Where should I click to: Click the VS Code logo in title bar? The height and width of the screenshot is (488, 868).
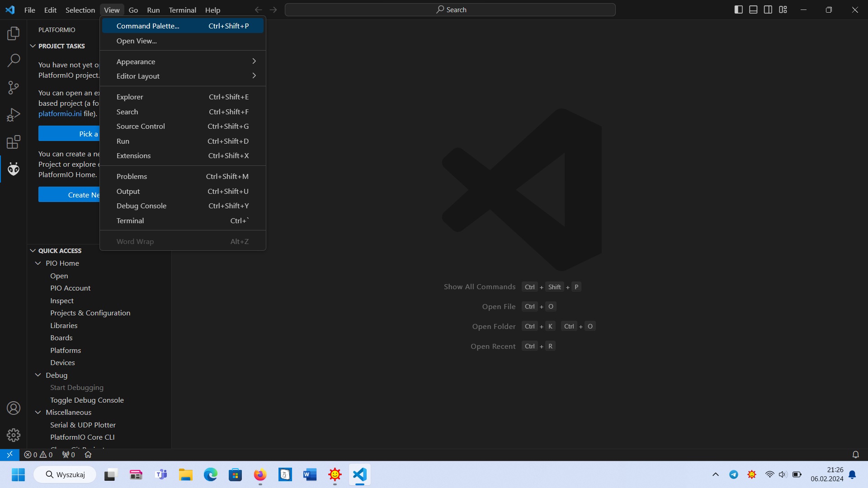[x=10, y=10]
